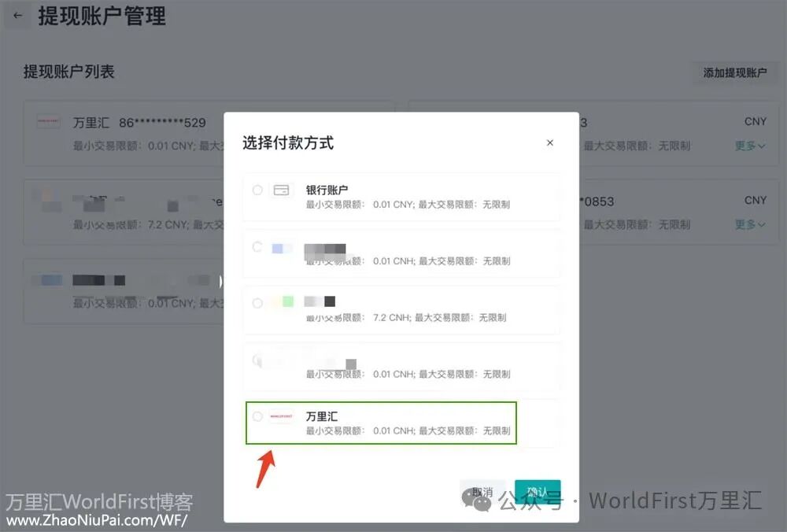Click the back arrow icon at top left
Screen dimensions: 787x532
[17, 15]
